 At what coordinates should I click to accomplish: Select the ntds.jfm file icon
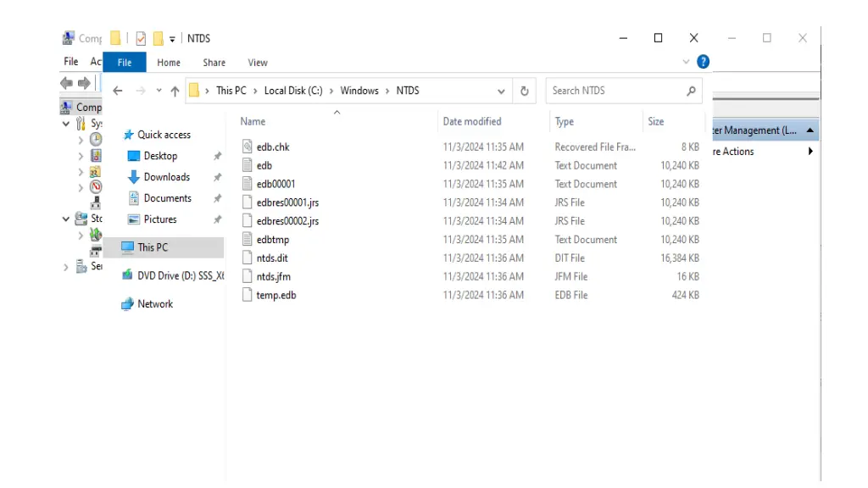247,277
